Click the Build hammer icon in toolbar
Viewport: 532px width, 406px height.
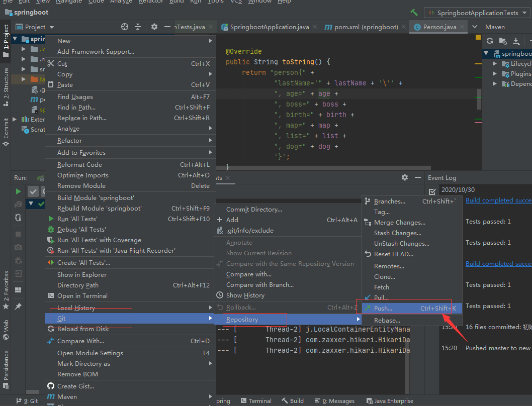click(414, 13)
